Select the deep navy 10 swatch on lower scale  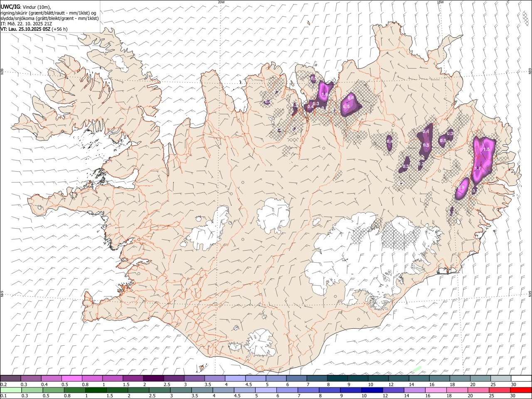372,390
